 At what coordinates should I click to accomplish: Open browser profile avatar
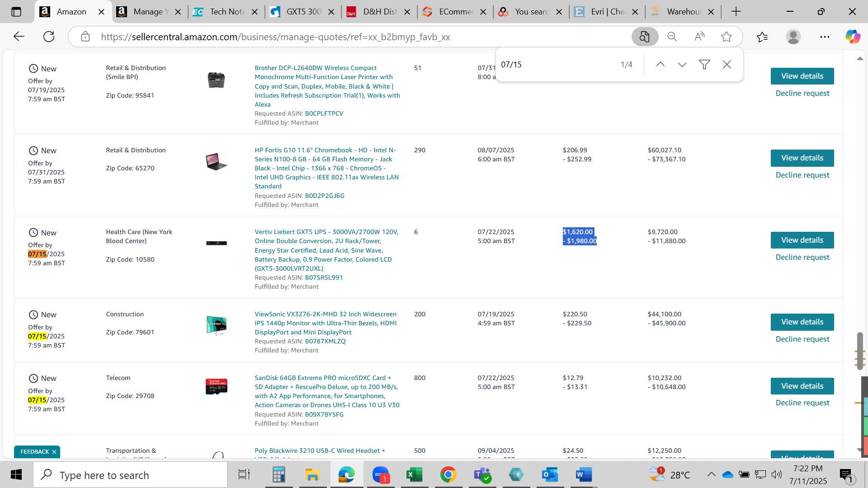pyautogui.click(x=793, y=37)
